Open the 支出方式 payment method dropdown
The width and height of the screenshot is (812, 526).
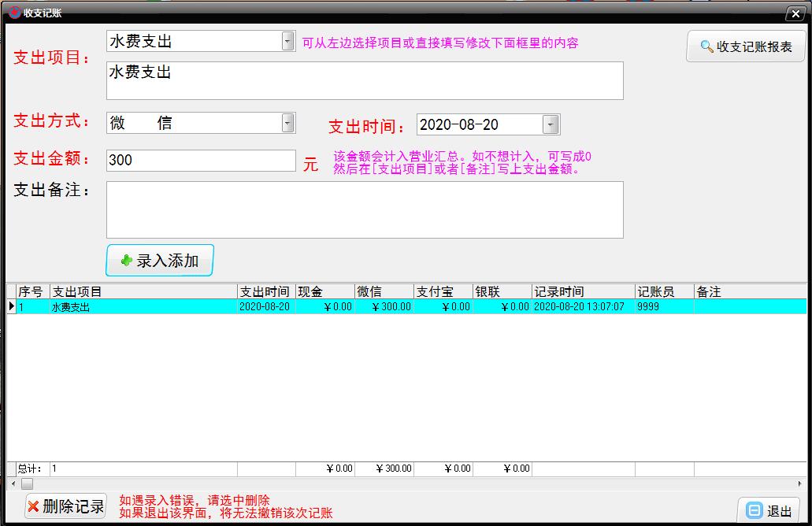point(288,123)
